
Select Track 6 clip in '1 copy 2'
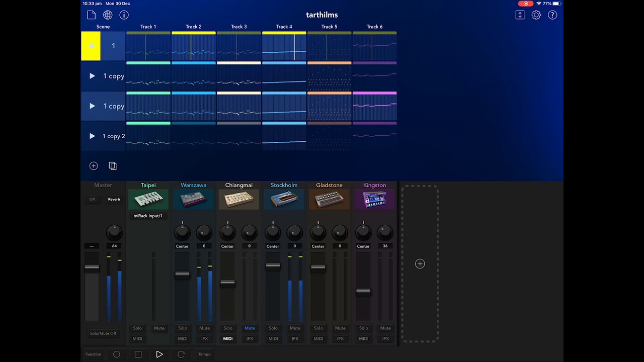click(375, 136)
